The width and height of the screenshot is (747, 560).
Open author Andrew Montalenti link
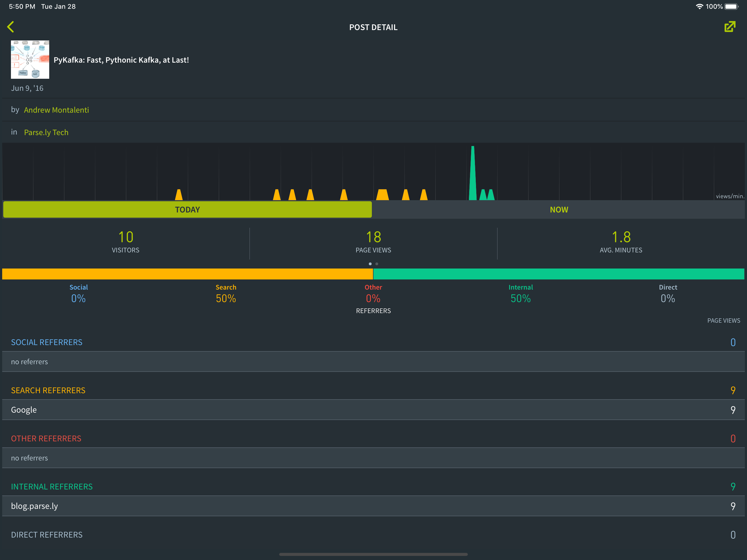coord(56,110)
